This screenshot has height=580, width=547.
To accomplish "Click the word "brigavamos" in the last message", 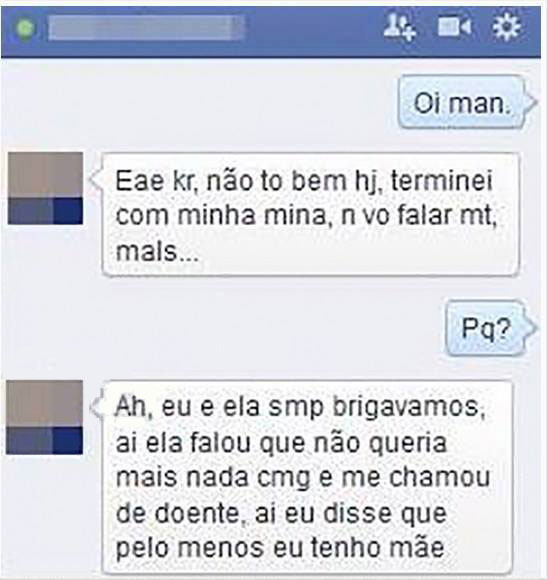I will tap(408, 407).
